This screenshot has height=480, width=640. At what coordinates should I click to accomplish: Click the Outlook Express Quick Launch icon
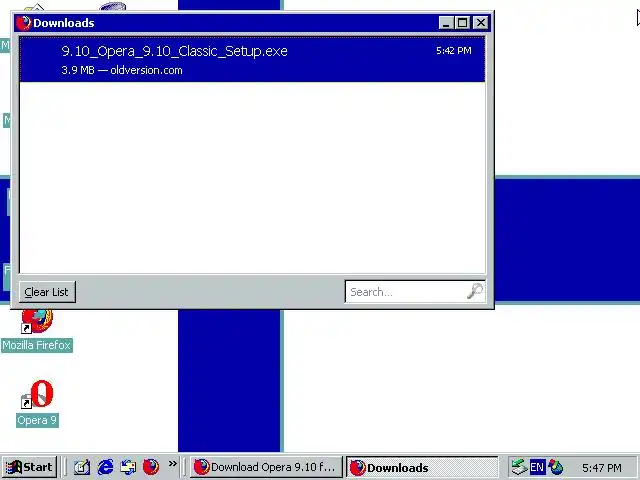(x=128, y=467)
